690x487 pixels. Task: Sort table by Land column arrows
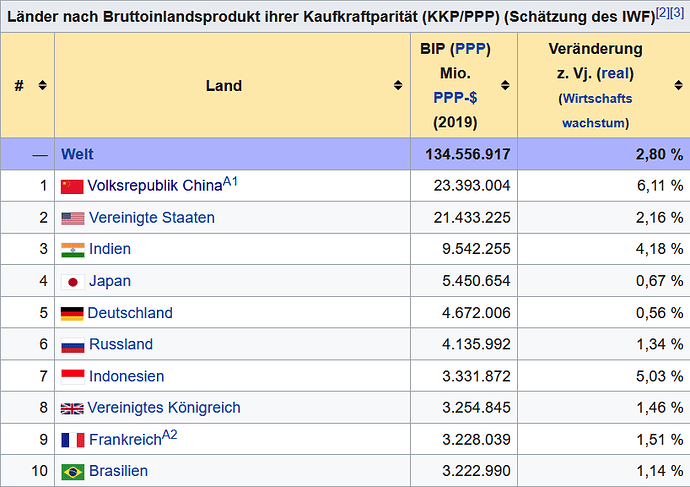point(398,85)
